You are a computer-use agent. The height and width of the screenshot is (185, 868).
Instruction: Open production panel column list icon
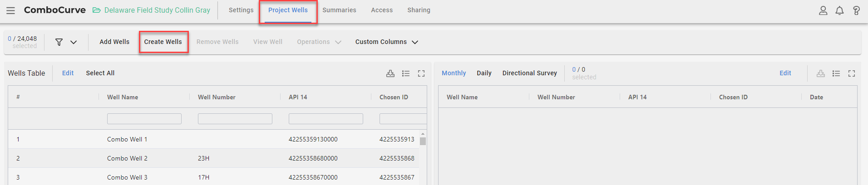click(836, 73)
